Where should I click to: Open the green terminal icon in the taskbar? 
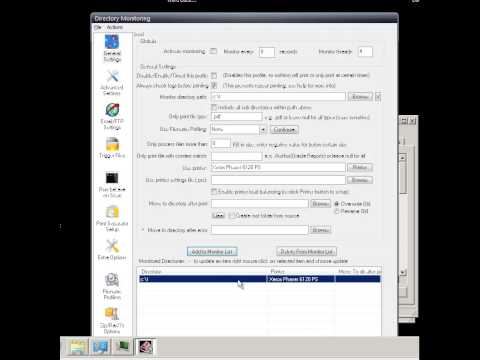[122, 347]
